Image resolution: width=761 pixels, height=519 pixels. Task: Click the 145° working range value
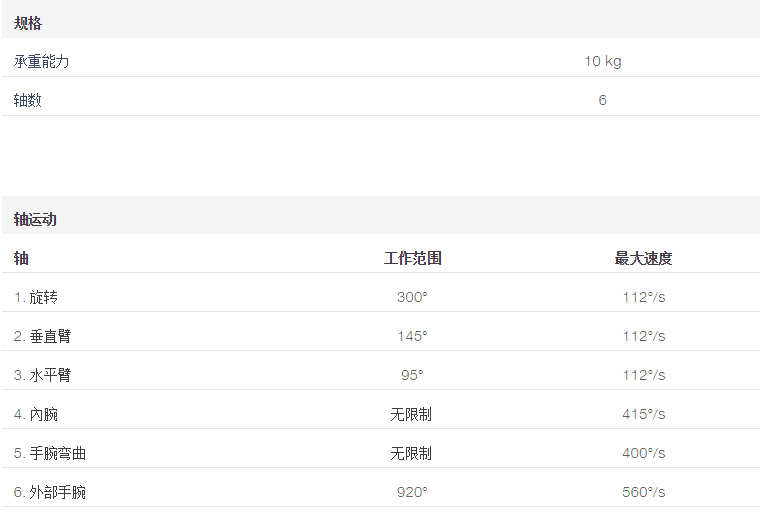pyautogui.click(x=412, y=336)
